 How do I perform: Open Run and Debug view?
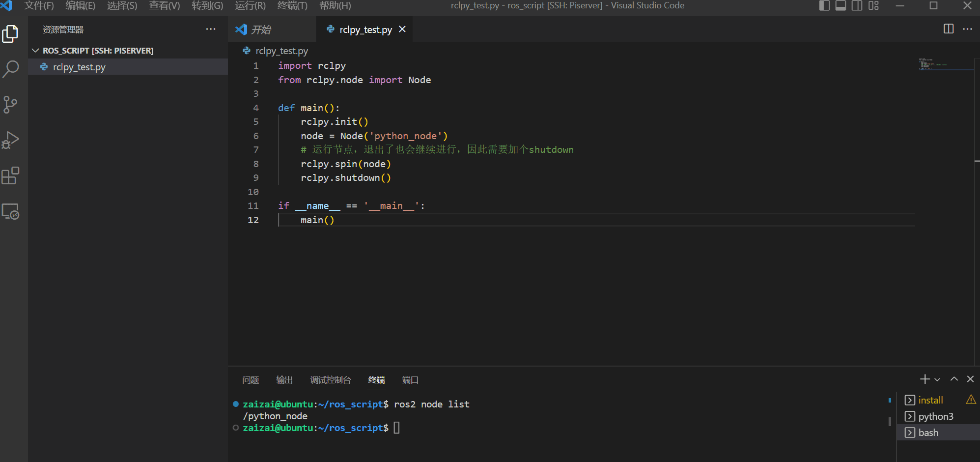[10, 140]
